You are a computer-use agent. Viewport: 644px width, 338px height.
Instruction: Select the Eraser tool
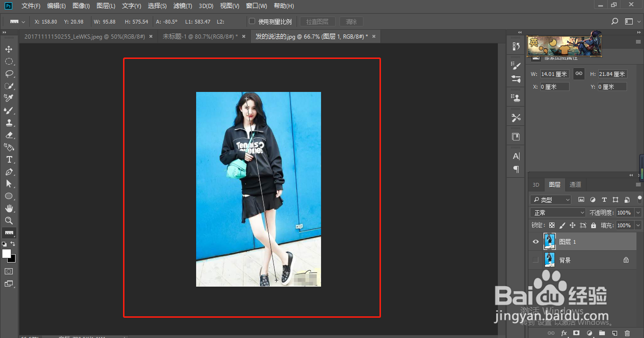point(9,135)
